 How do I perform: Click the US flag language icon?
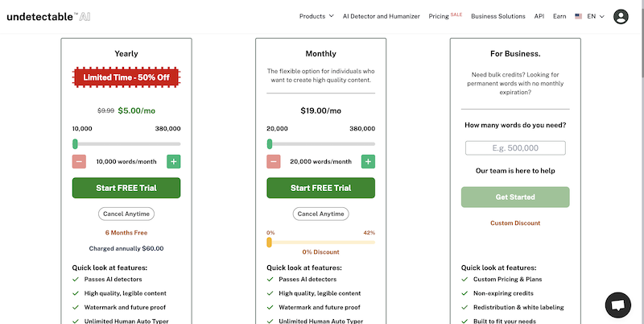(x=578, y=16)
